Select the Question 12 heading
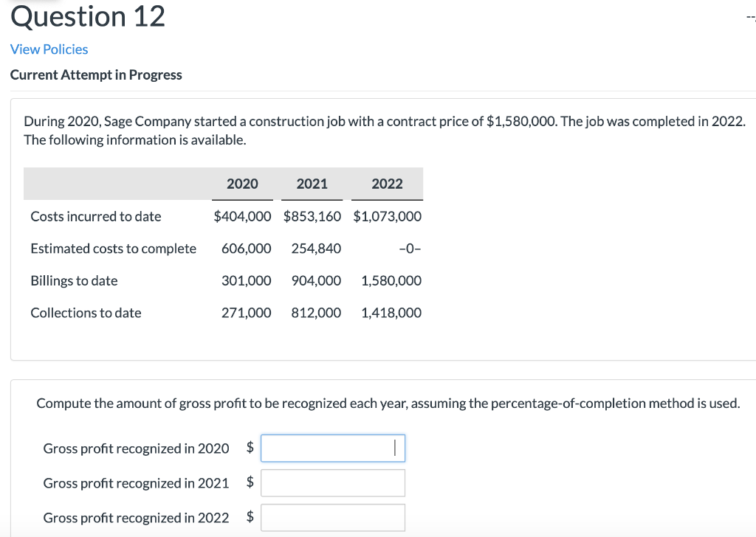This screenshot has width=756, height=537. tap(86, 16)
